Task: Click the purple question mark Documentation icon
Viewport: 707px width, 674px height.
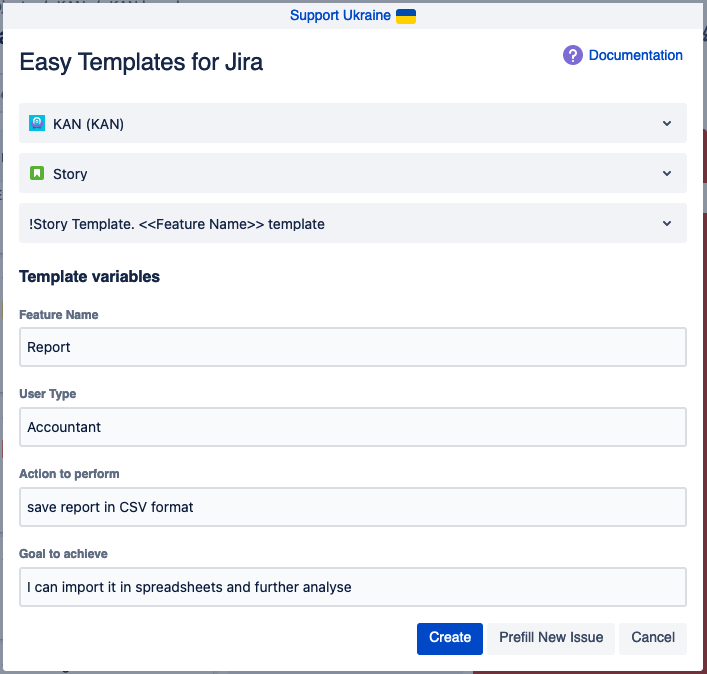Action: point(573,56)
